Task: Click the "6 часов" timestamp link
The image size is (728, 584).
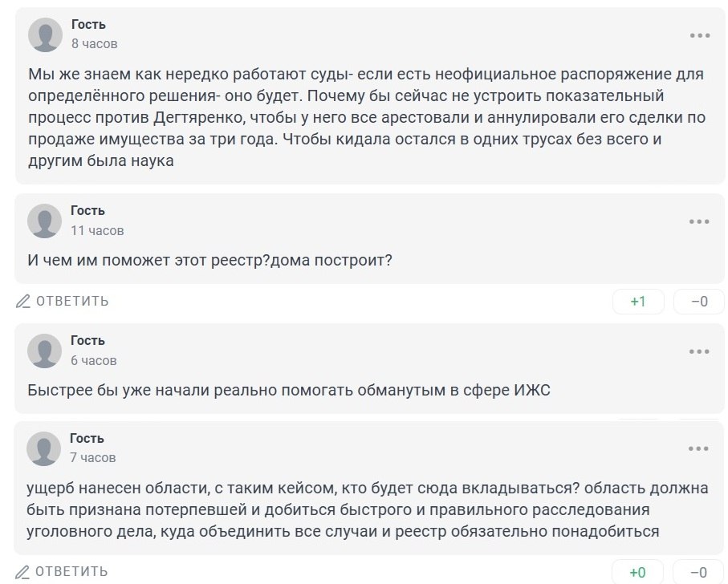Action: 94,360
